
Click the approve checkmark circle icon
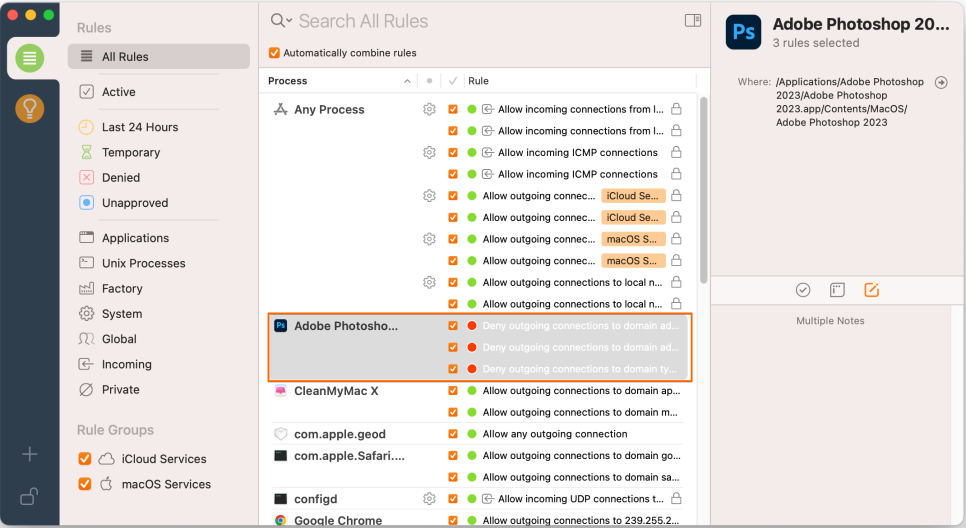(803, 290)
